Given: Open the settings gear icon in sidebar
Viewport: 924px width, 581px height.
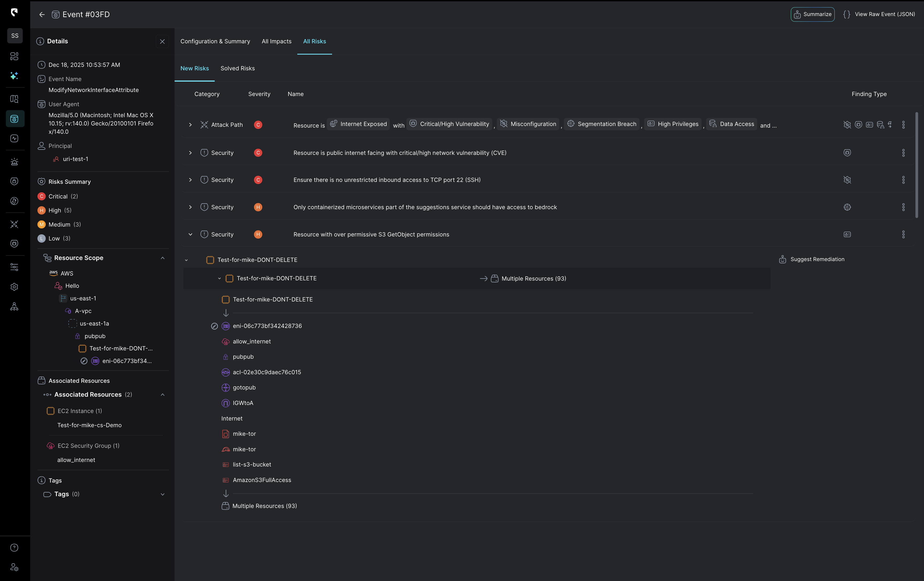Looking at the screenshot, I should (x=14, y=287).
